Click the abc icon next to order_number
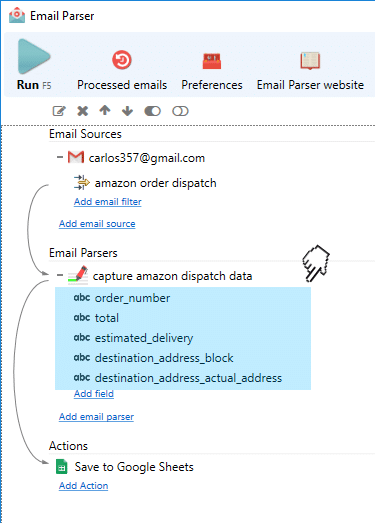 pos(82,297)
